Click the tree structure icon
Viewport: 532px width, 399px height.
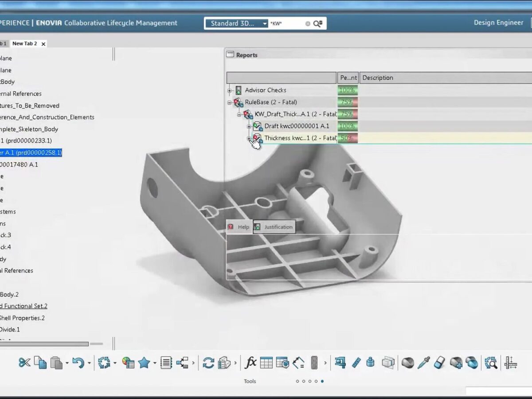(182, 363)
